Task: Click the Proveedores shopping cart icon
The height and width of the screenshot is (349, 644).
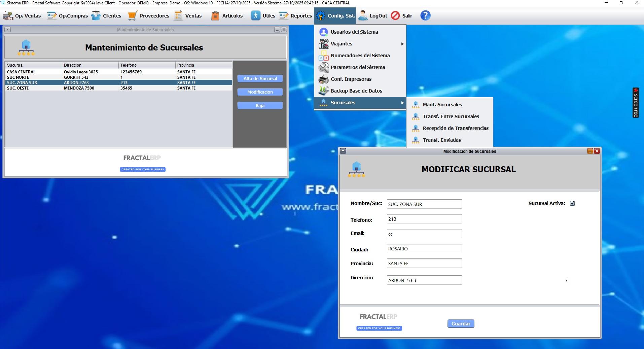Action: [132, 15]
